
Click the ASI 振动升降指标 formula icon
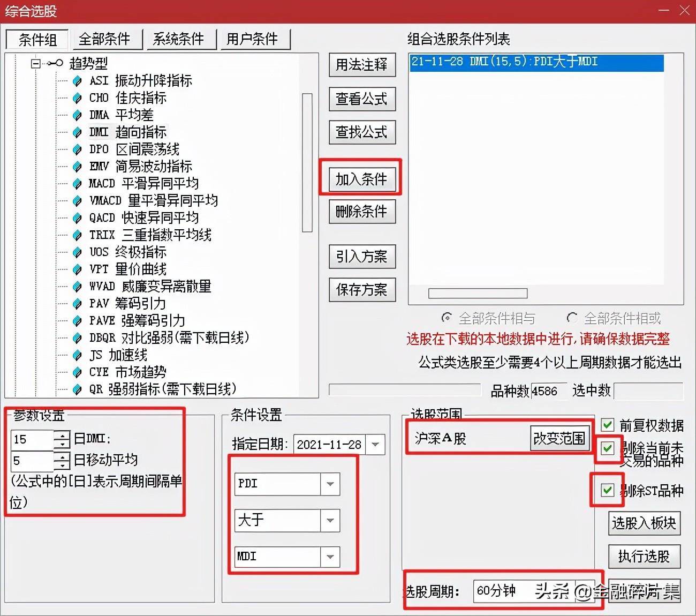coord(77,81)
